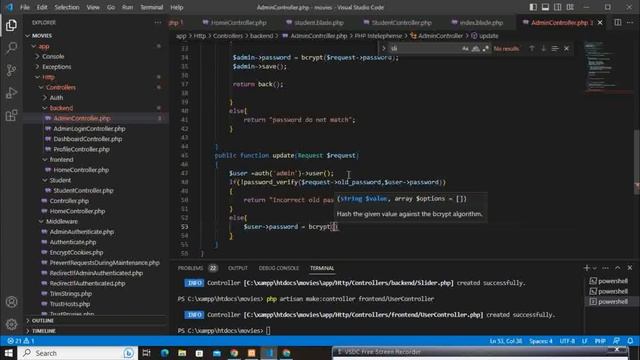
Task: Open the File menu
Action: click(x=25, y=7)
